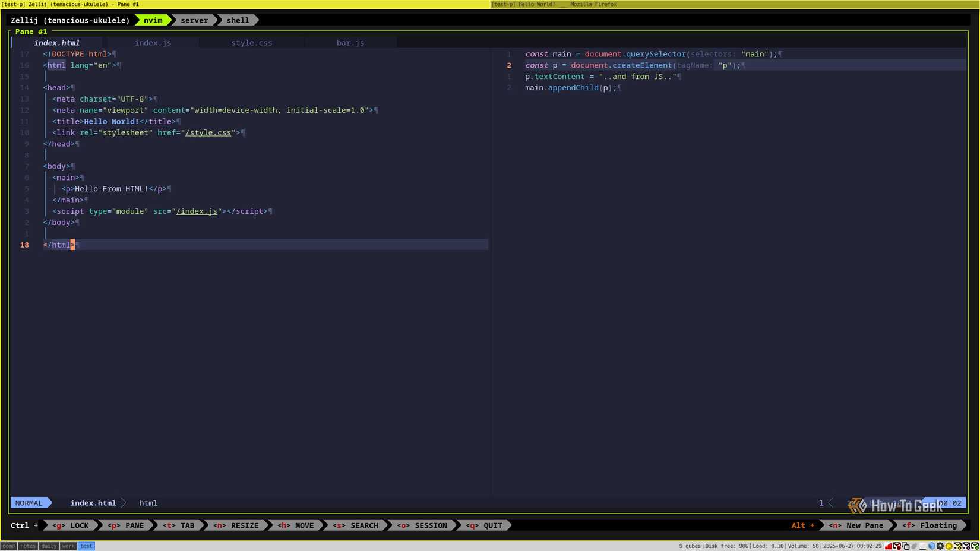
Task: Open the yellow Qubes domains tray icon
Action: click(x=949, y=546)
